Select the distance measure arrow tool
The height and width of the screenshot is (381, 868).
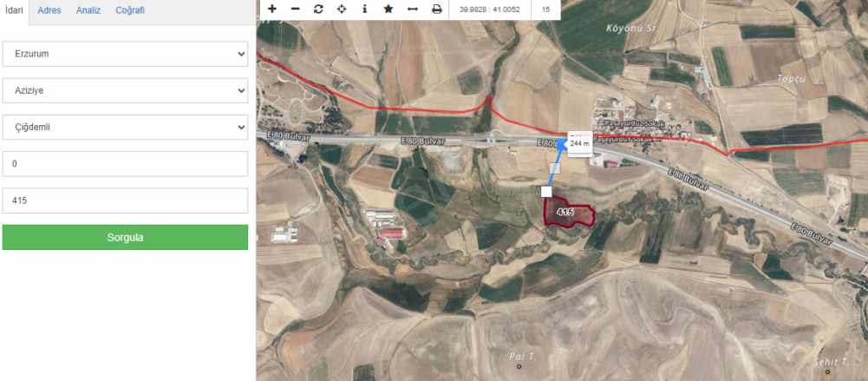[413, 9]
